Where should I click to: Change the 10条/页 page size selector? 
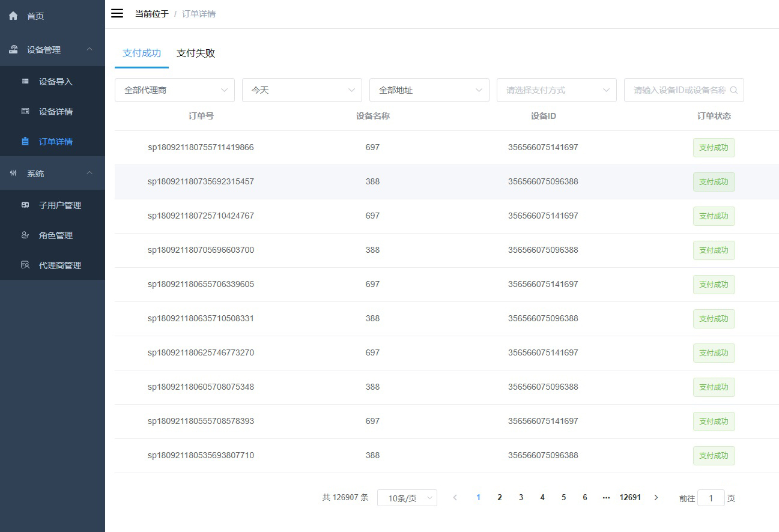pyautogui.click(x=407, y=498)
